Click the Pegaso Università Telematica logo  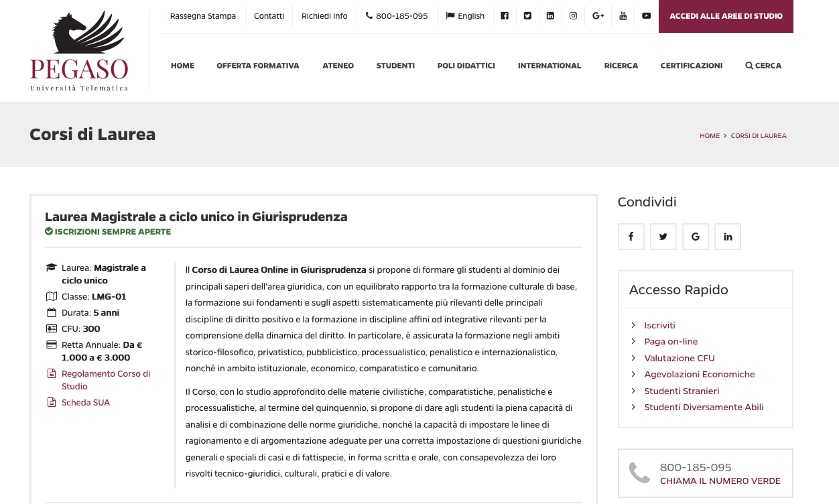(x=79, y=51)
